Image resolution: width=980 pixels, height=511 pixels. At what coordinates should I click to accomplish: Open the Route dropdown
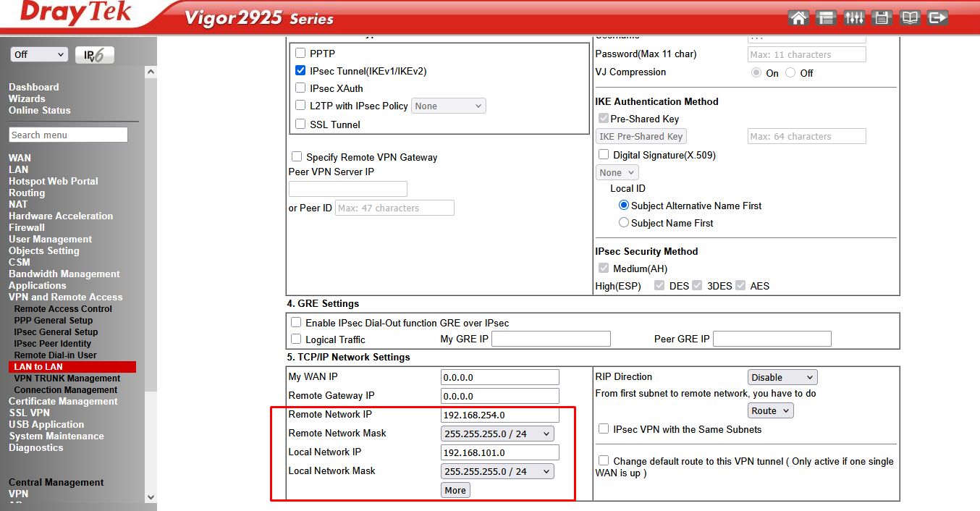coord(771,410)
